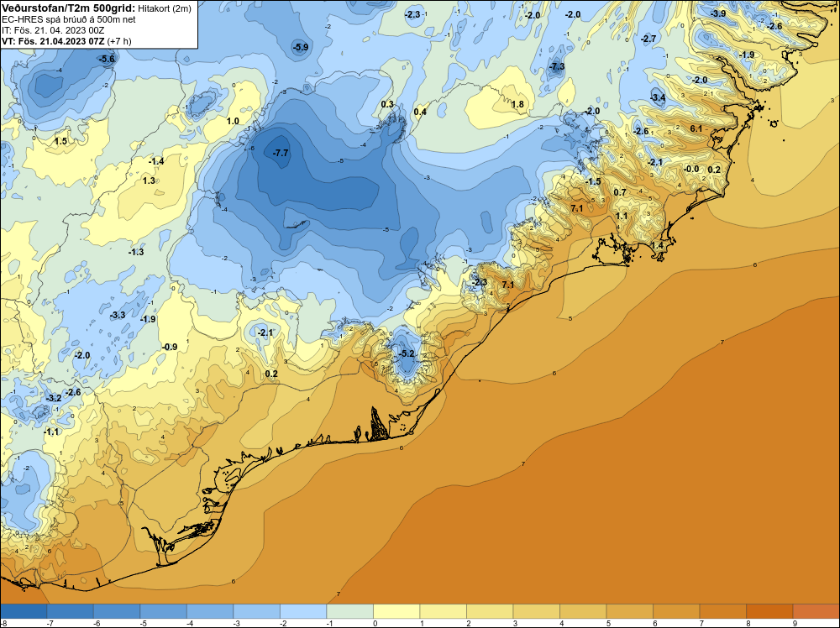The image size is (840, 628).
Task: Click the -7.3 temperature label
Action: click(557, 66)
